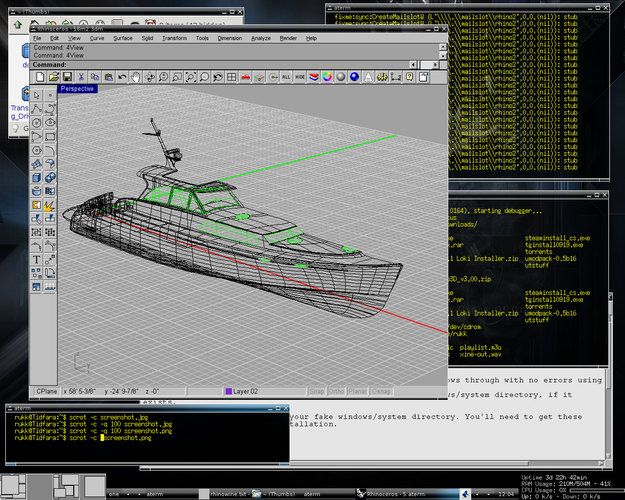The height and width of the screenshot is (500, 625).
Task: Click the up arrow in Thumbs window
Action: coord(18,25)
